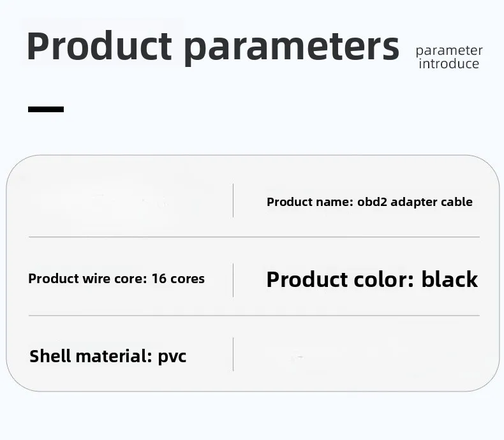The height and width of the screenshot is (440, 504).
Task: Click the horizontal line above Shell material row
Action: [x=254, y=316]
